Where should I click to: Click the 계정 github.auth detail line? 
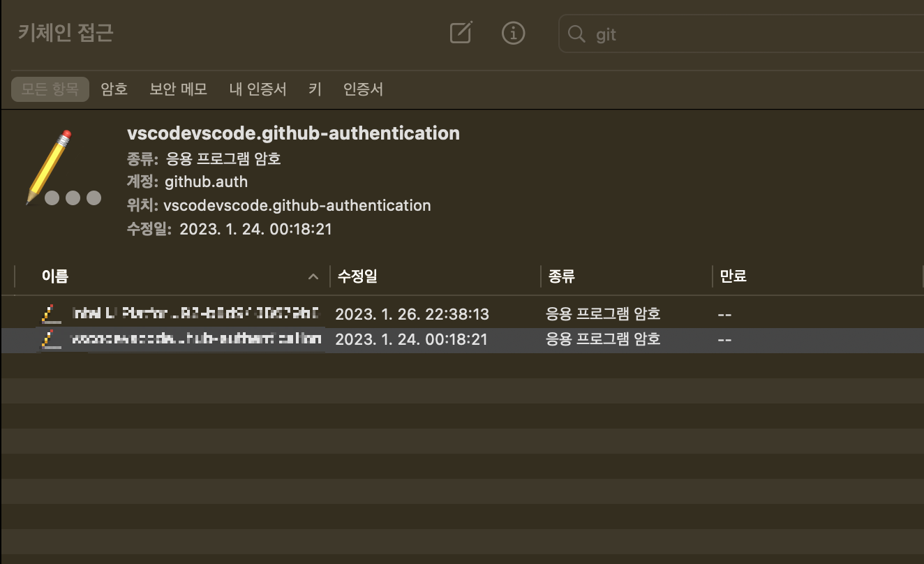tap(187, 182)
